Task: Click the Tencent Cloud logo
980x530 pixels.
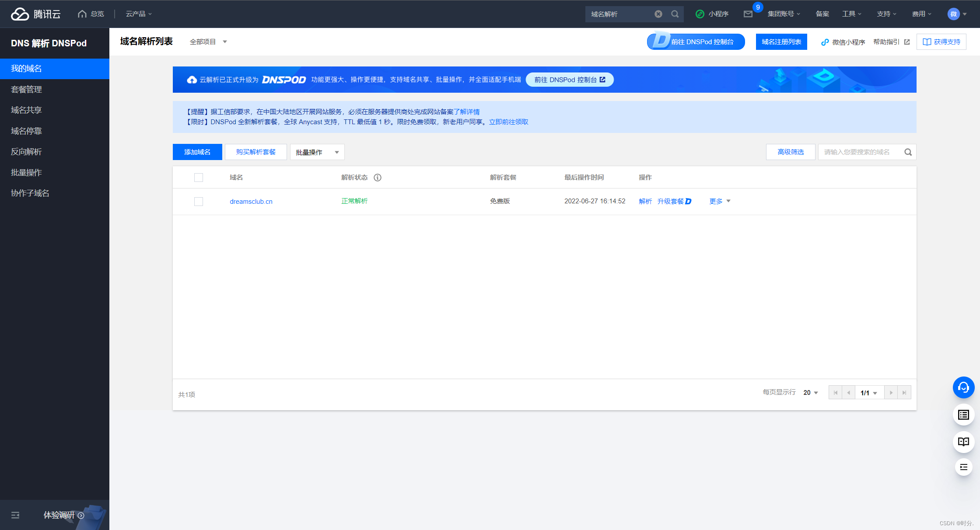Action: 36,14
